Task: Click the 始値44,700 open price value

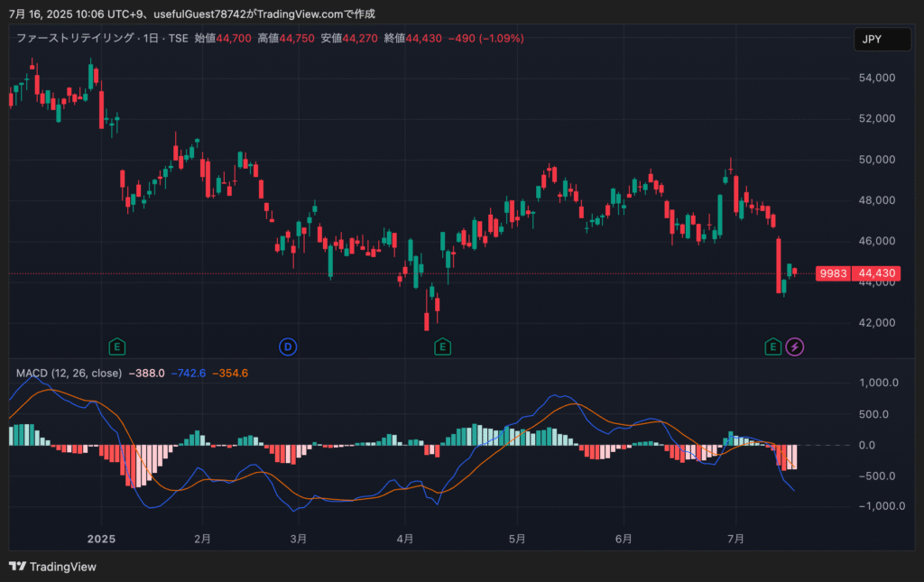Action: pos(223,38)
